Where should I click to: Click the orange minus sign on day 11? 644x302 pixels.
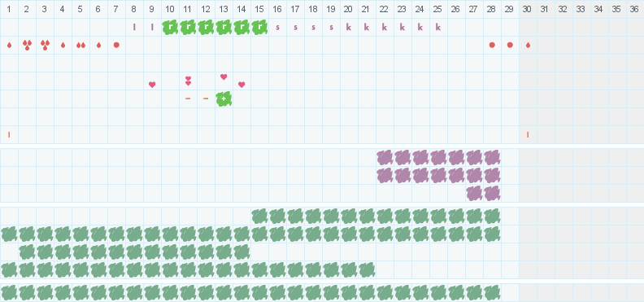188,98
